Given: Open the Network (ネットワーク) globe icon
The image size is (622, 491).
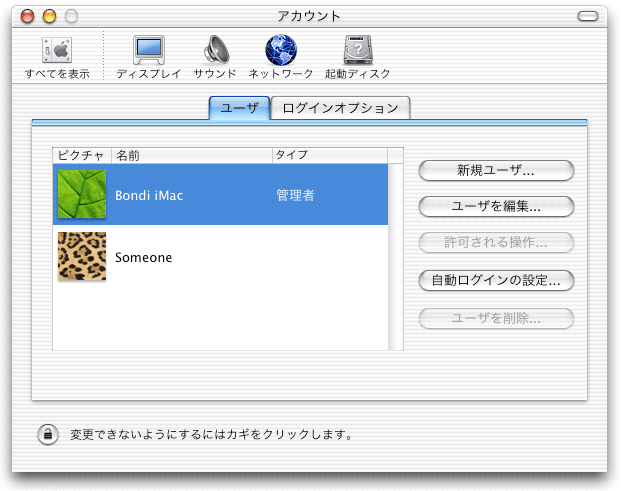Looking at the screenshot, I should coord(281,50).
